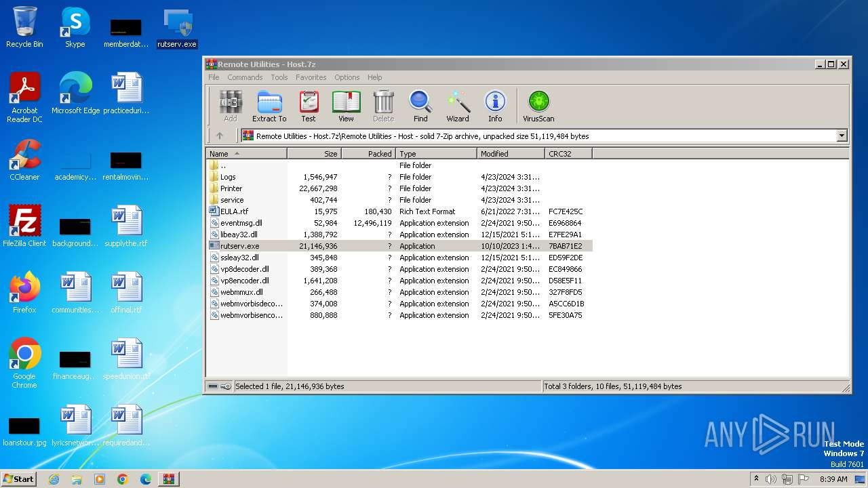Screen dimensions: 868x488
Task: Click the volume speaker tray icon
Action: [x=771, y=479]
